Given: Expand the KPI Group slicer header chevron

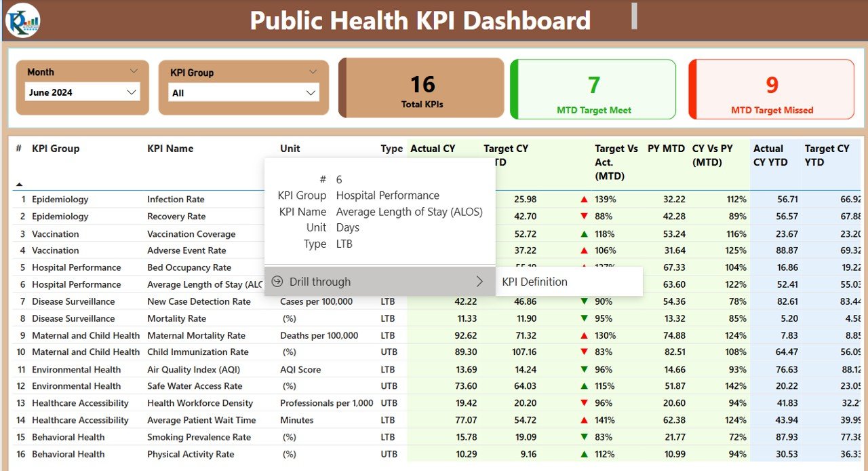Looking at the screenshot, I should [313, 71].
